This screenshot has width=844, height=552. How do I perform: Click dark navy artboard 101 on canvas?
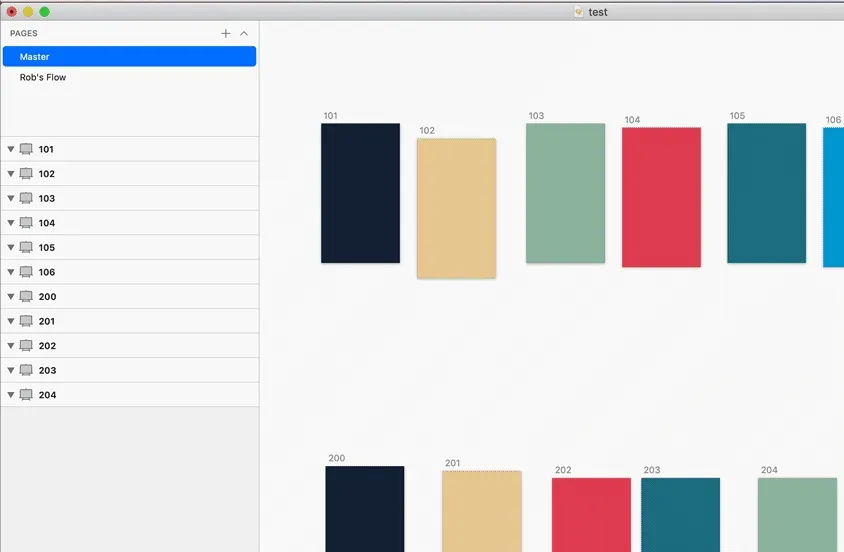(361, 193)
